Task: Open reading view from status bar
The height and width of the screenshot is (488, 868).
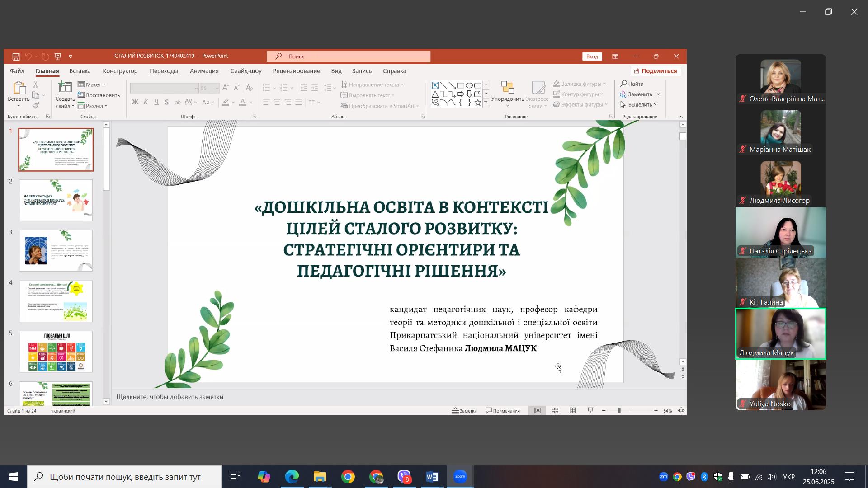Action: pos(573,411)
